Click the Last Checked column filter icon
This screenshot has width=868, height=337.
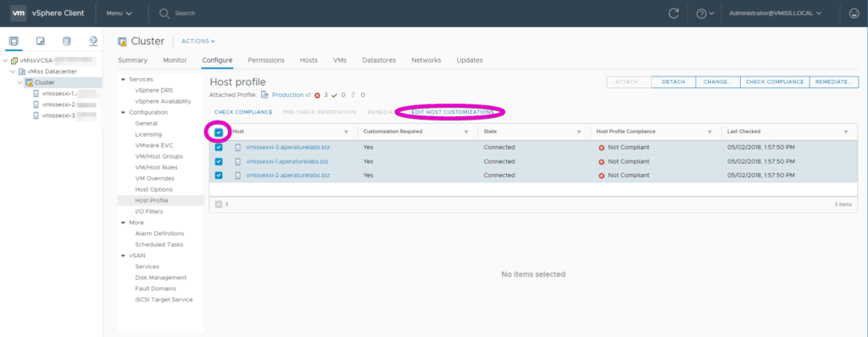coord(846,132)
